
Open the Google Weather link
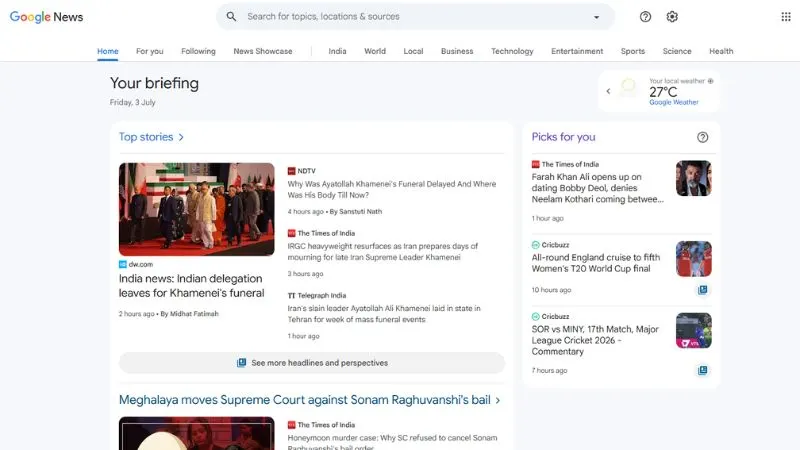pos(673,102)
